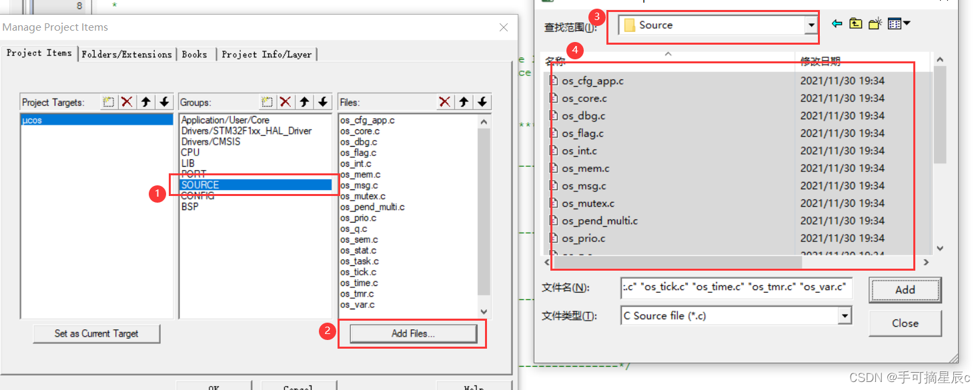This screenshot has width=980, height=390.
Task: Delete group icon in Groups header
Action: point(286,102)
